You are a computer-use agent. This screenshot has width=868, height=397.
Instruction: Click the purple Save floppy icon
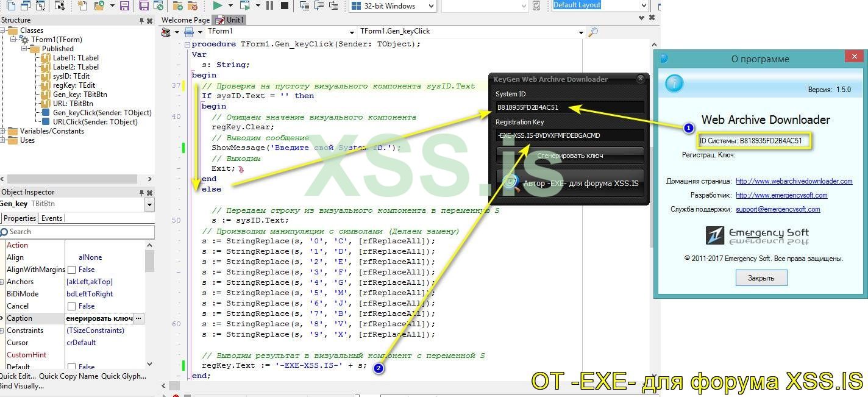(x=124, y=5)
